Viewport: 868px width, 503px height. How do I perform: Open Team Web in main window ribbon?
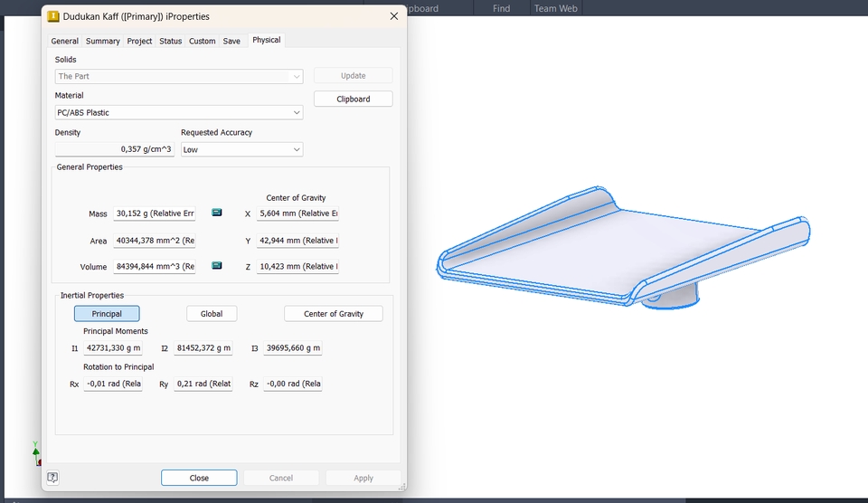556,8
